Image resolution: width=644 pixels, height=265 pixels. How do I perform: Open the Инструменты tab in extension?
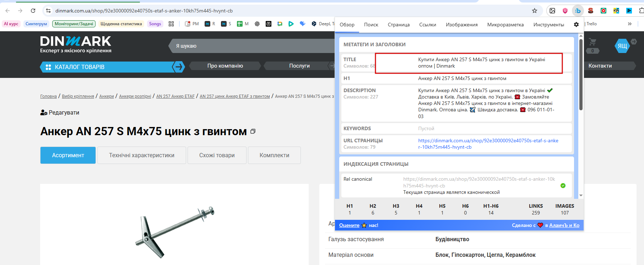tap(549, 25)
